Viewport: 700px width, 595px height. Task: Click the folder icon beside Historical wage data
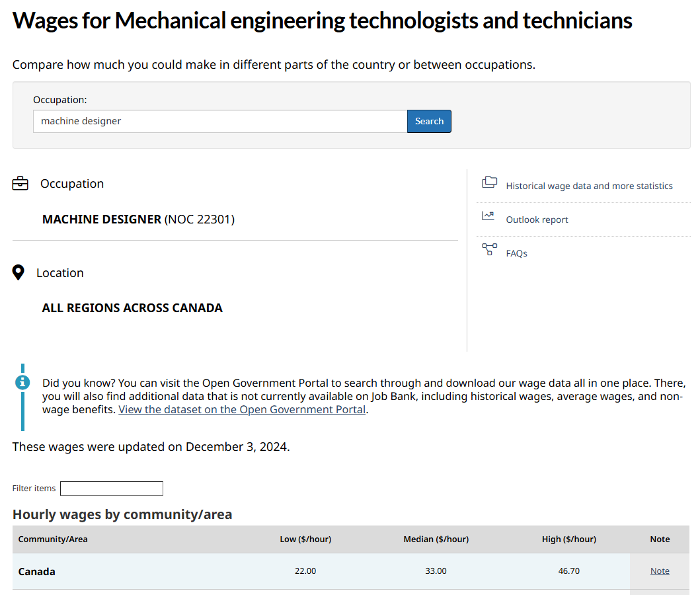pyautogui.click(x=489, y=182)
